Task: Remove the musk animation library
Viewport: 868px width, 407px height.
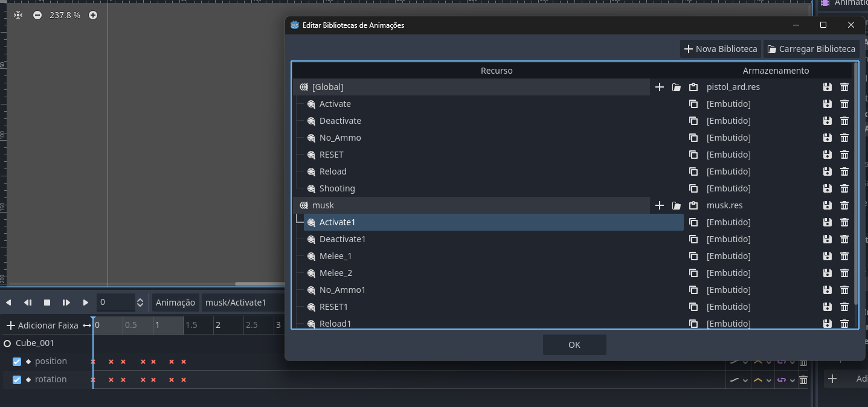Action: coord(844,205)
